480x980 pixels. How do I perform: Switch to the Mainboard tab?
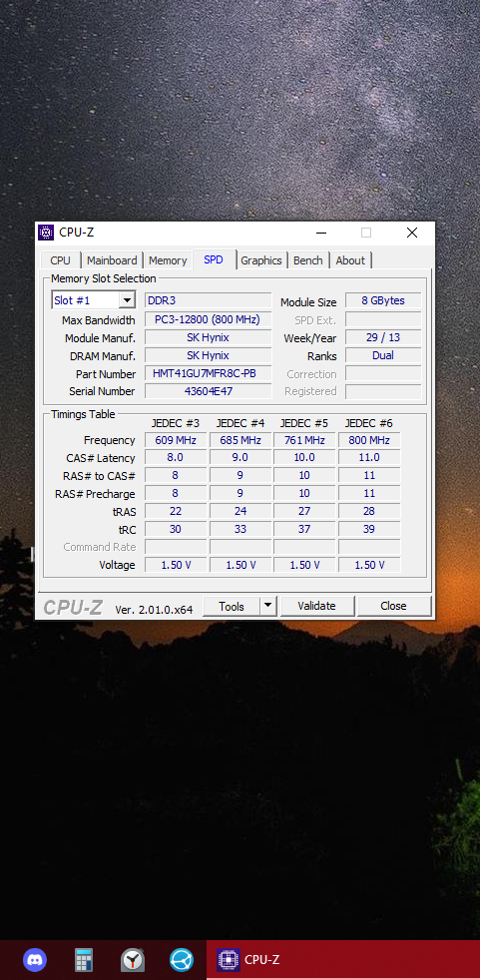[x=112, y=260]
